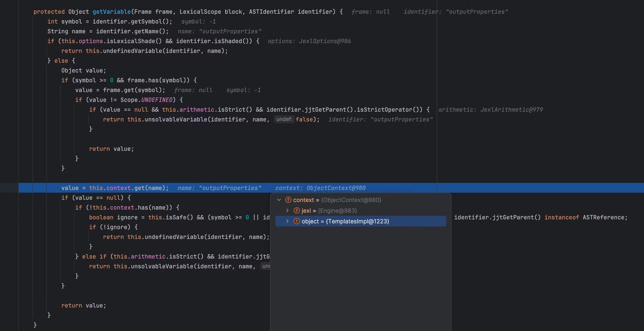Expand the object TemplatesImpl node

tap(287, 221)
